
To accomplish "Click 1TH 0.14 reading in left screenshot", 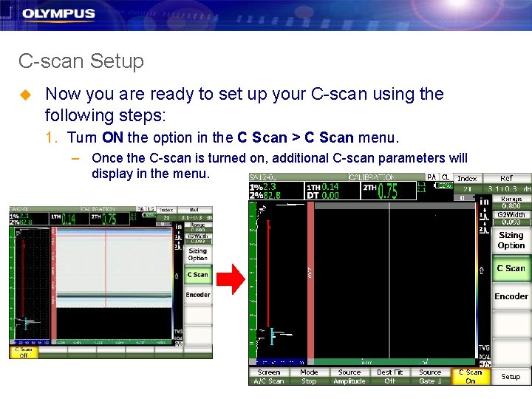I will pos(64,219).
